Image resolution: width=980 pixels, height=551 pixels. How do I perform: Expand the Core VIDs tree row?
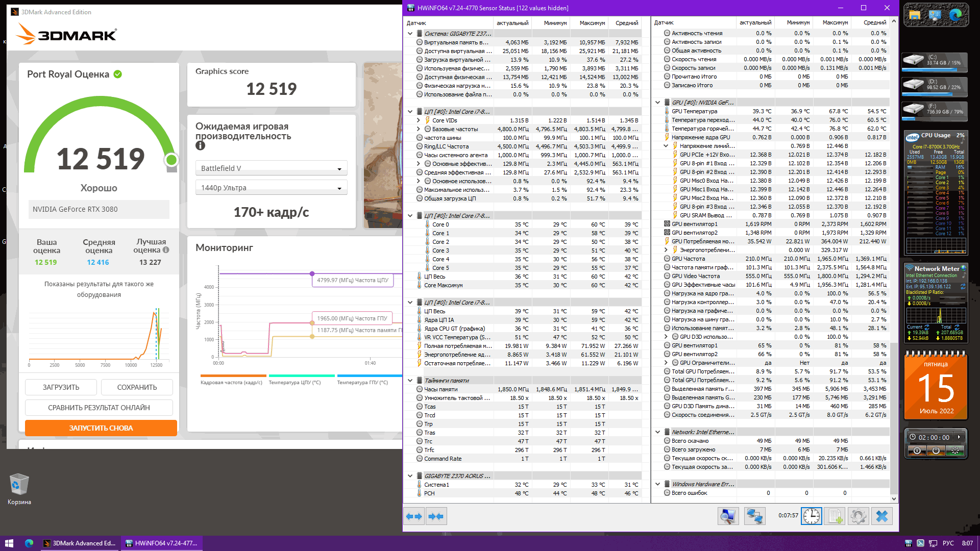click(x=419, y=120)
